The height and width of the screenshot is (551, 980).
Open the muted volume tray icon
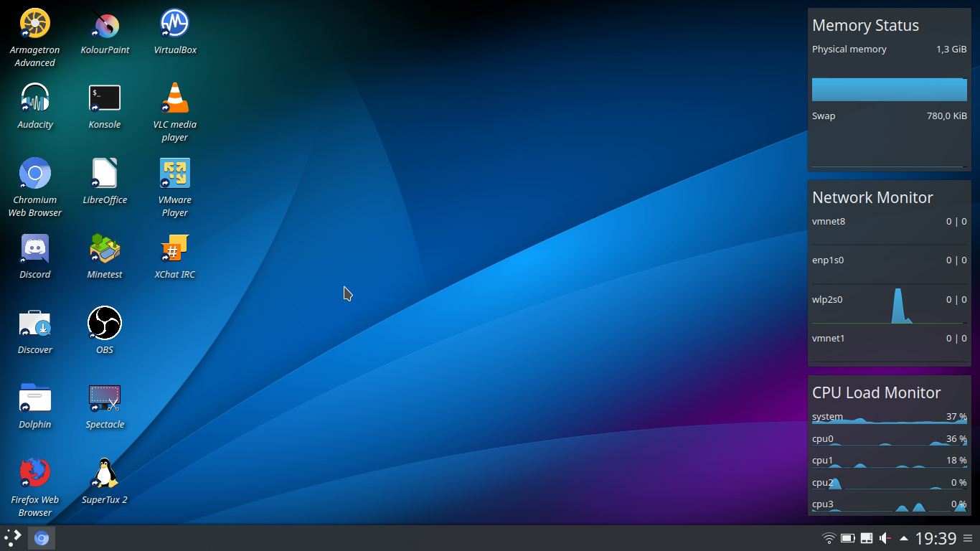[885, 538]
